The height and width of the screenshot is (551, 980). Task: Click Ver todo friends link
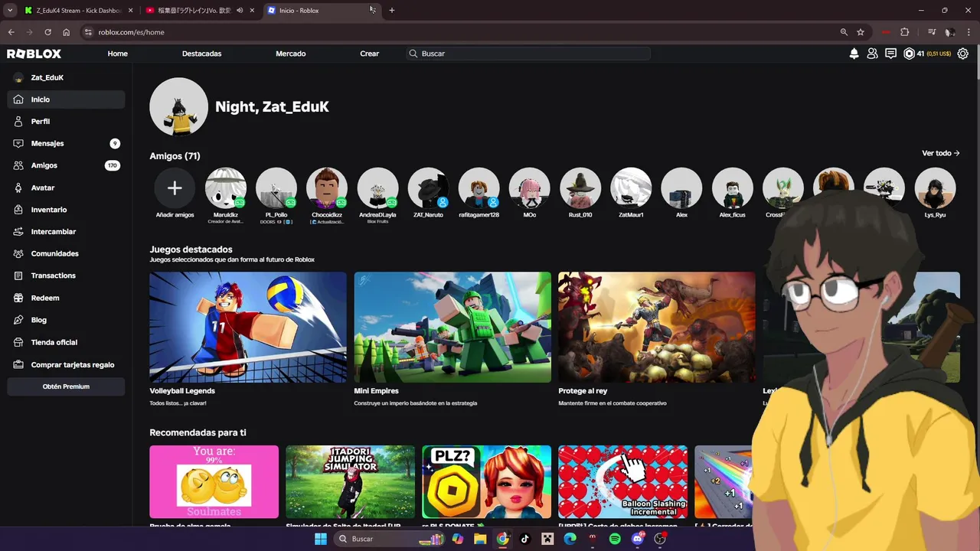click(941, 153)
